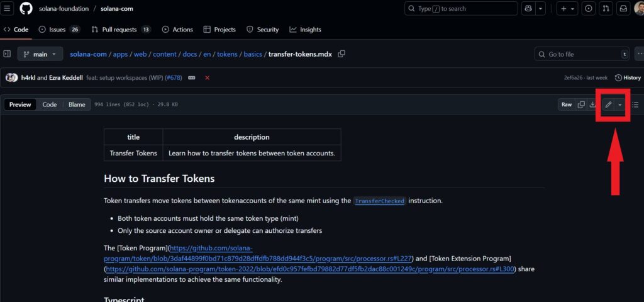Open the notifications inbox icon
The width and height of the screenshot is (644, 302).
click(x=623, y=9)
